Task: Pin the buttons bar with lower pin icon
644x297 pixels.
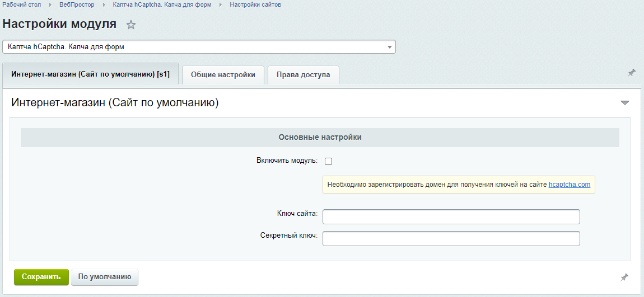Action: [x=624, y=278]
